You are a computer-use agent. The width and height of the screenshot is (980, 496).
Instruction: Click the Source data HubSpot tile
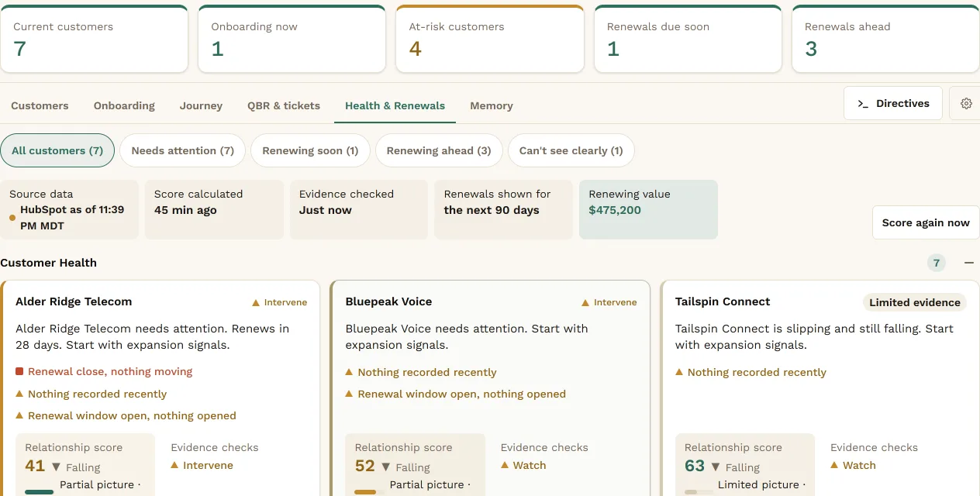click(69, 209)
